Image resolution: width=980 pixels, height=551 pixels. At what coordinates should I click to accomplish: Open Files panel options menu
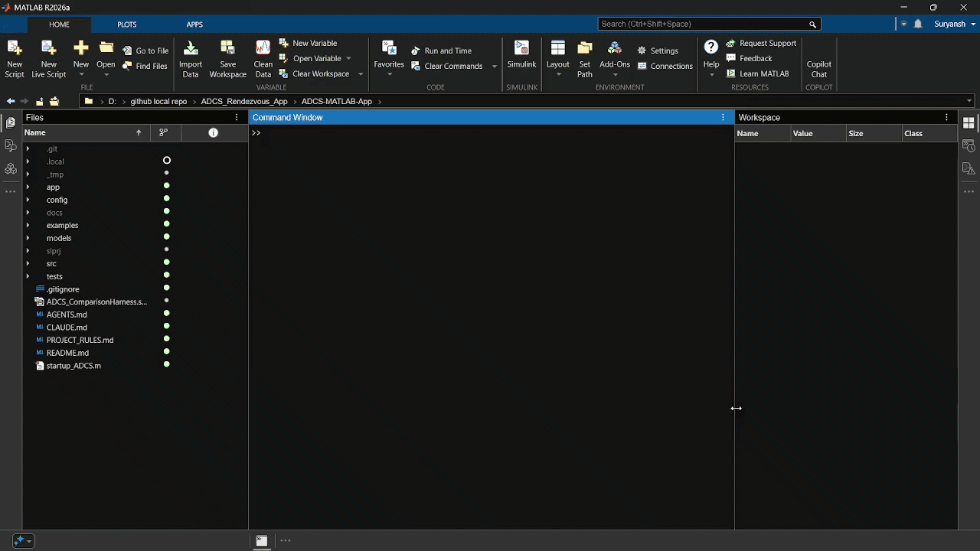[237, 117]
